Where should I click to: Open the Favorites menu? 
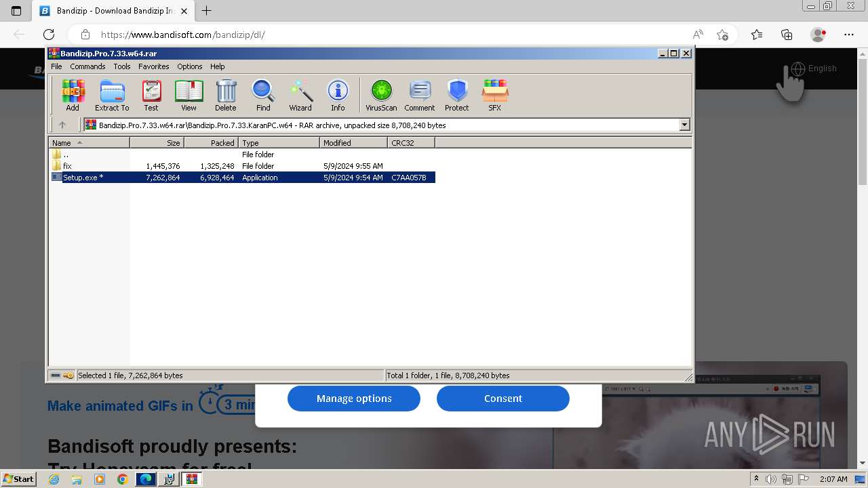point(154,66)
